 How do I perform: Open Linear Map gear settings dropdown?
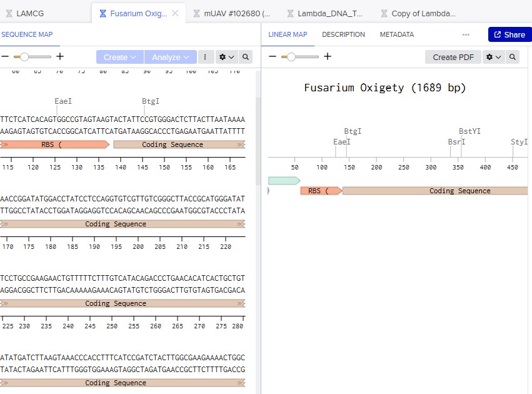[493, 57]
